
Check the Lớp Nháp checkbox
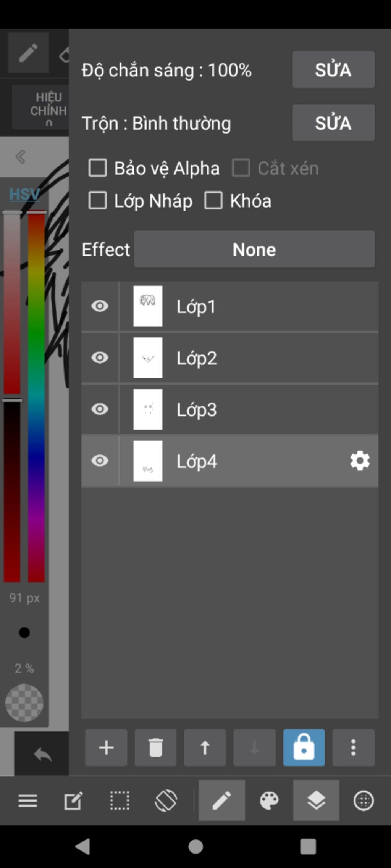98,201
